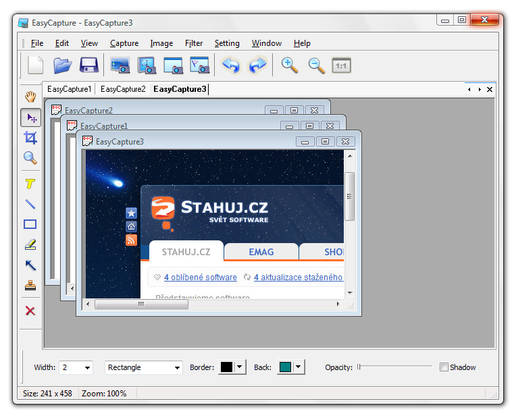Image resolution: width=514 pixels, height=420 pixels.
Task: Zoom out with the magnifier minus icon
Action: 316,65
